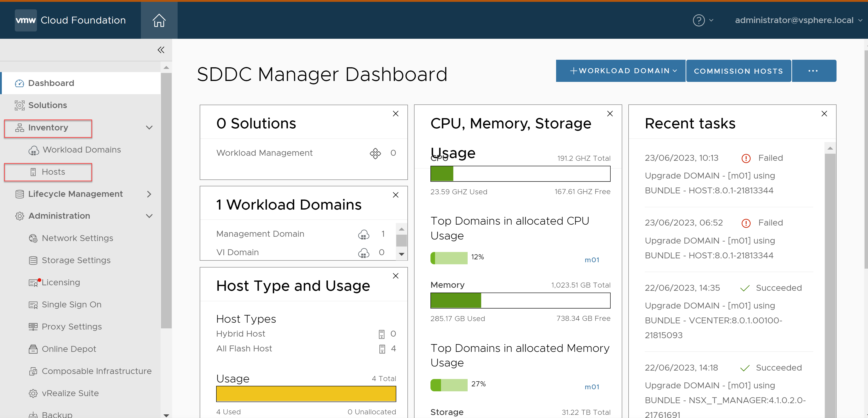The image size is (868, 418).
Task: Click the Solutions icon in the sidebar
Action: coord(20,105)
